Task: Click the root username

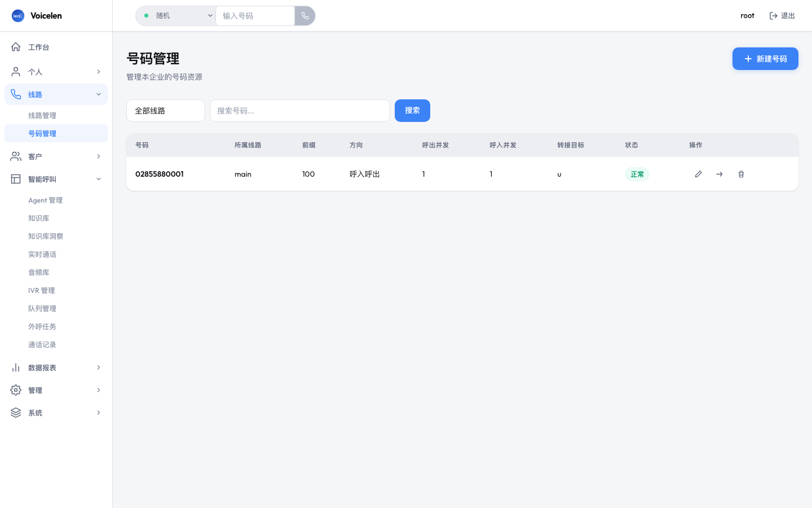Action: (x=747, y=16)
